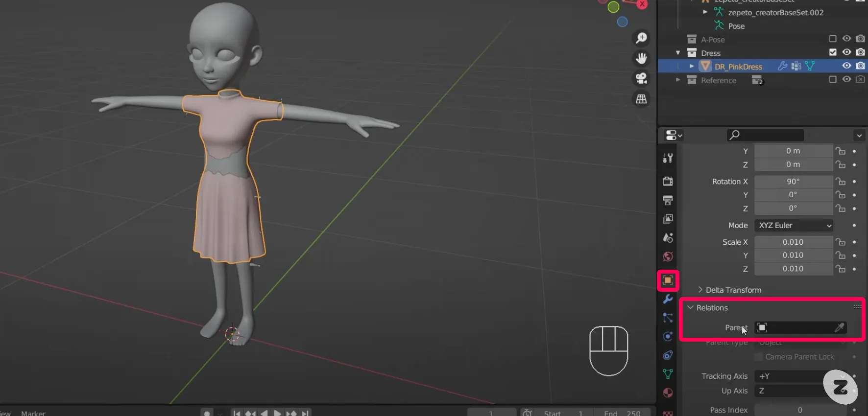Enable the A-Pose collection checkbox

833,39
